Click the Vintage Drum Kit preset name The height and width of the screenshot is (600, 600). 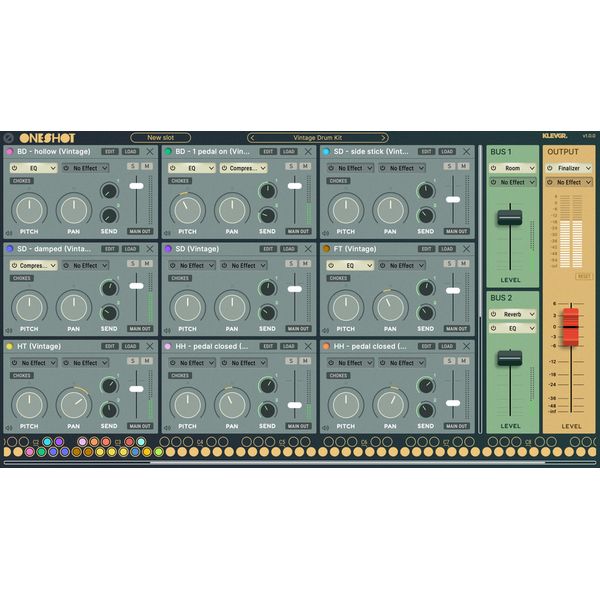tap(318, 138)
